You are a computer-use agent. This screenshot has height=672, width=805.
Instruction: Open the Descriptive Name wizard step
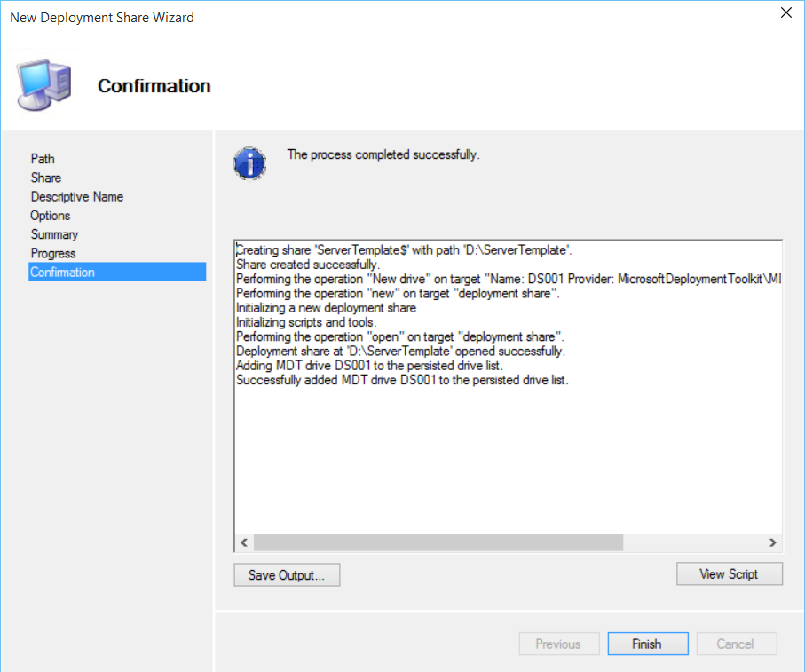point(77,196)
